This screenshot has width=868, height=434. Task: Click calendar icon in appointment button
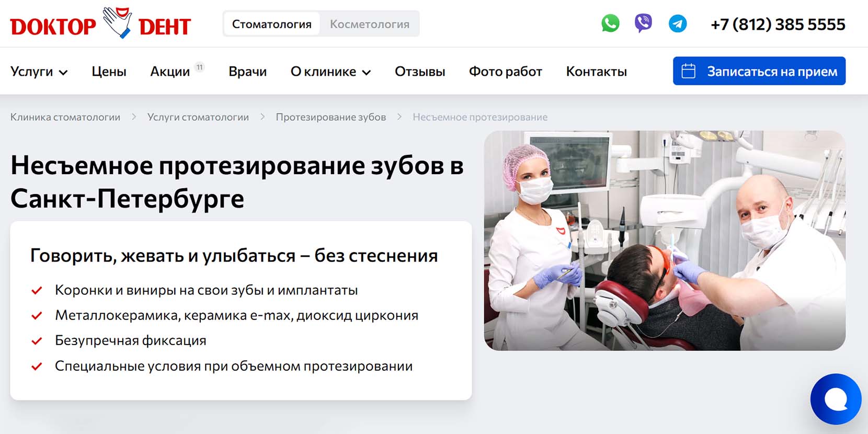coord(689,71)
